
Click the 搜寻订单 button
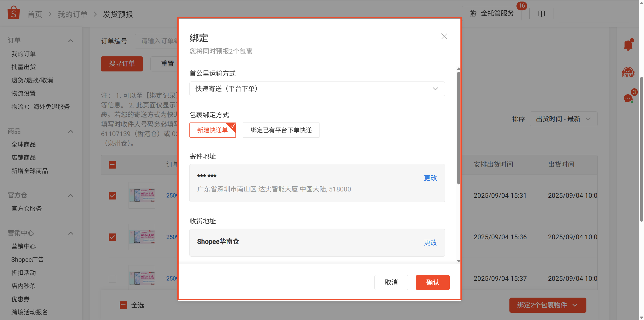(x=122, y=64)
